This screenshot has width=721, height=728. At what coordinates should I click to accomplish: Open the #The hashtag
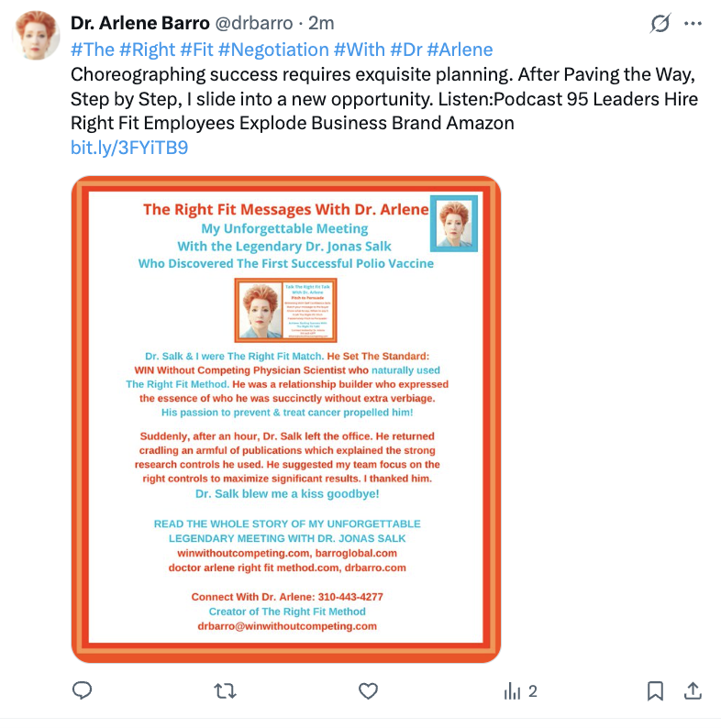[93, 50]
